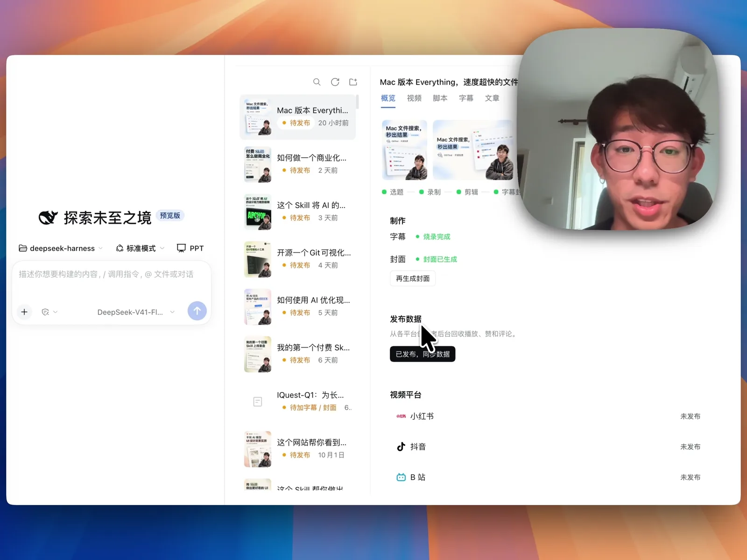Open the 脚本 tab
This screenshot has height=560, width=747.
coord(440,98)
